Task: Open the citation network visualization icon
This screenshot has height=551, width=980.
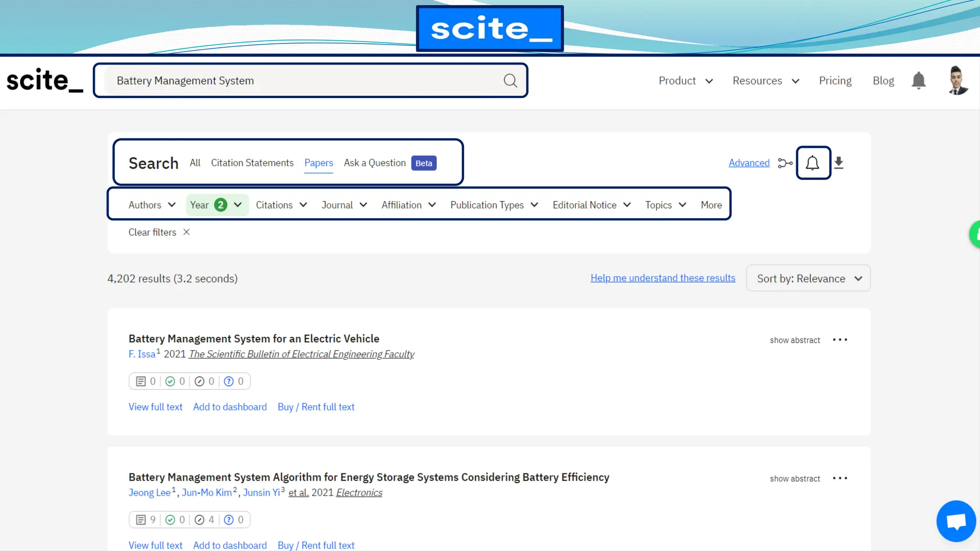Action: [x=785, y=163]
